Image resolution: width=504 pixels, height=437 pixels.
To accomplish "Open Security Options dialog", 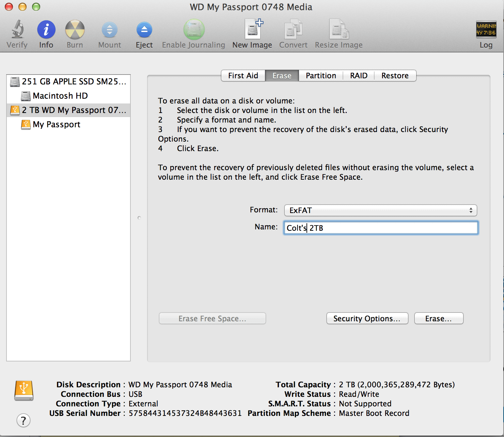I will pyautogui.click(x=367, y=318).
